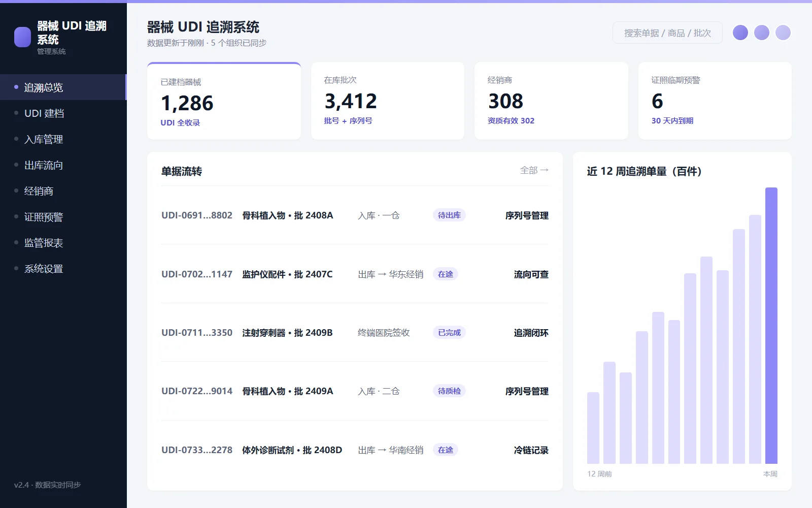Click the medium purple header circle
The height and width of the screenshot is (508, 812).
coord(762,33)
